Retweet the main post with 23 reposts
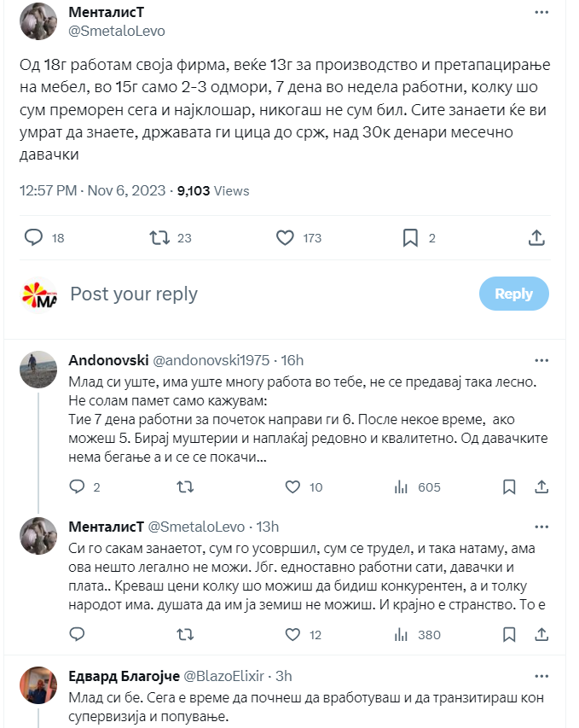The height and width of the screenshot is (728, 579). click(159, 238)
